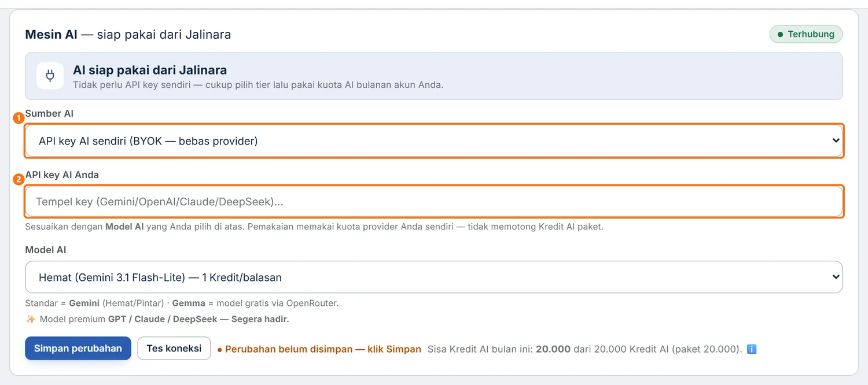Open the Sumber AI dropdown
The width and height of the screenshot is (868, 385).
(434, 140)
